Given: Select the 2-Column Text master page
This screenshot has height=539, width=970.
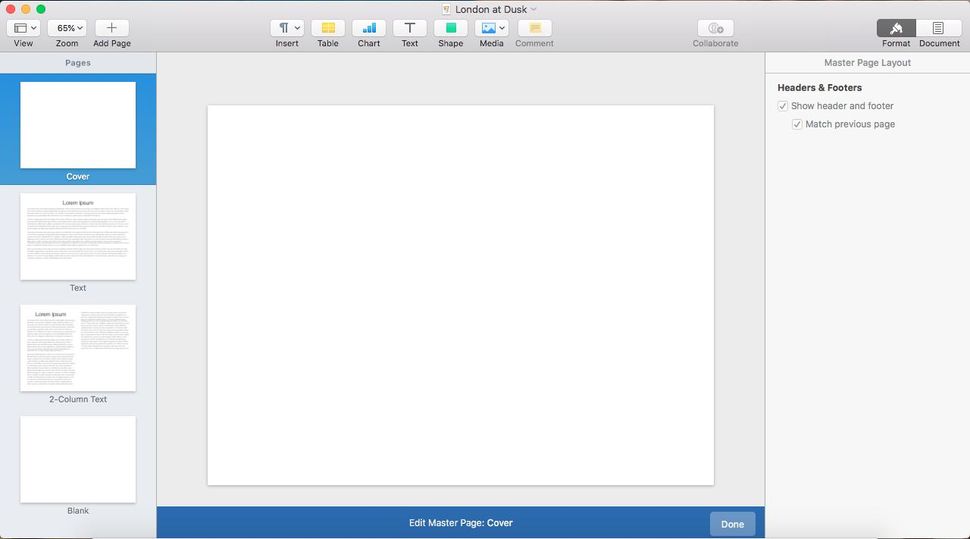Looking at the screenshot, I should (78, 348).
